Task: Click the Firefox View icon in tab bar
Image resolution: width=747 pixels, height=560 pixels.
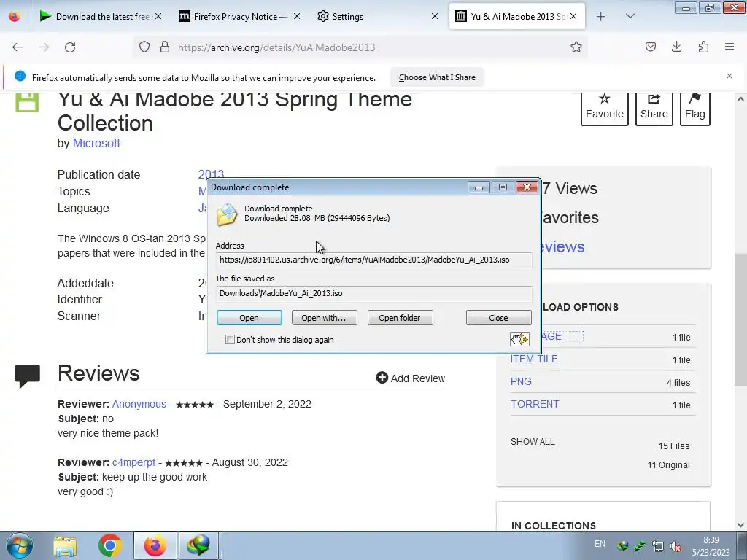Action: pyautogui.click(x=15, y=17)
